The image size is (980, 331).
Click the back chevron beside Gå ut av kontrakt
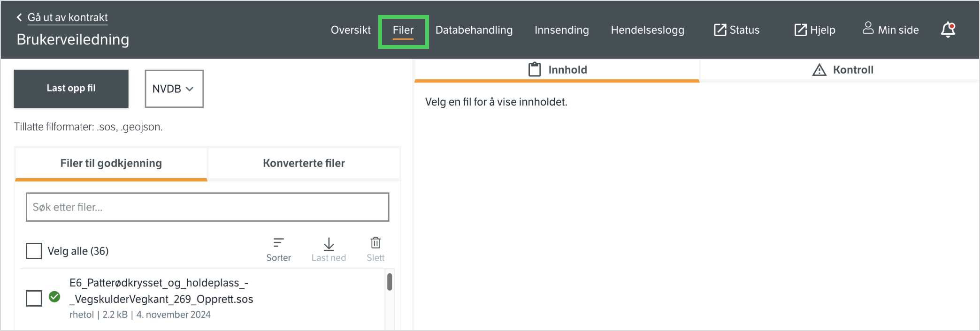pos(19,17)
